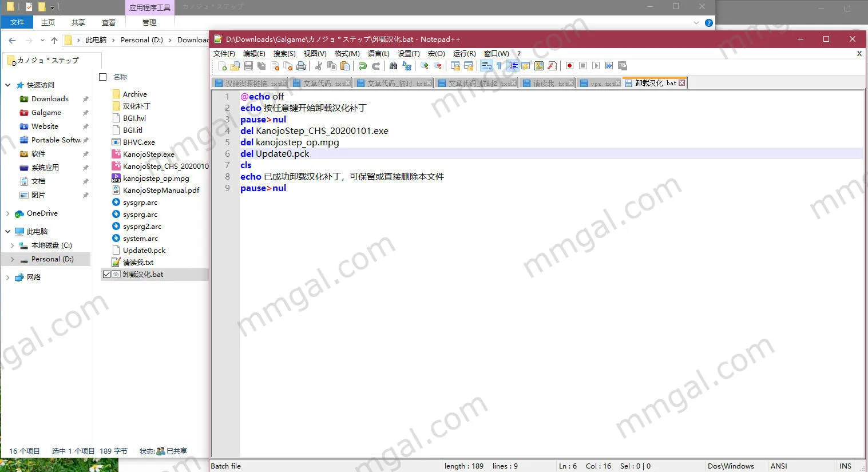Click the Explorer back navigation arrow
The width and height of the screenshot is (868, 472).
(x=12, y=40)
